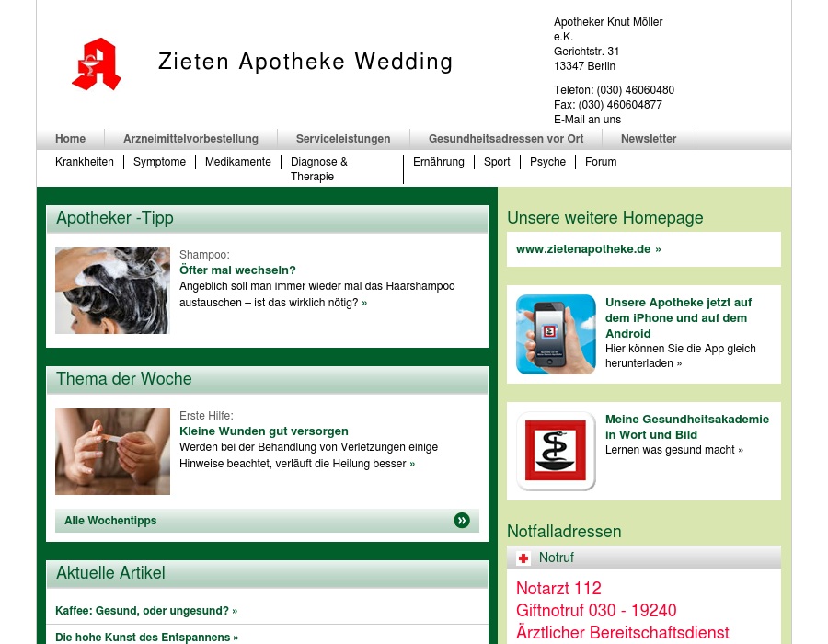
Task: Click the red cross Notruf icon
Action: 523,558
